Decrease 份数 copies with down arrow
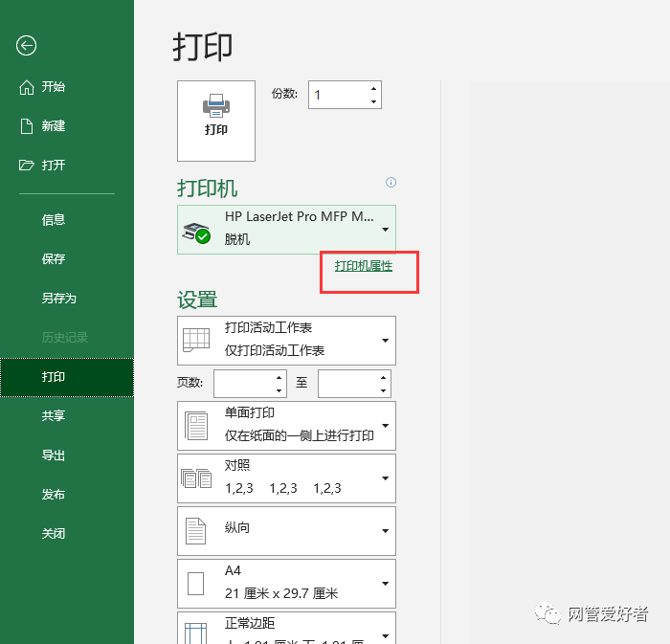The width and height of the screenshot is (670, 644). tap(373, 101)
